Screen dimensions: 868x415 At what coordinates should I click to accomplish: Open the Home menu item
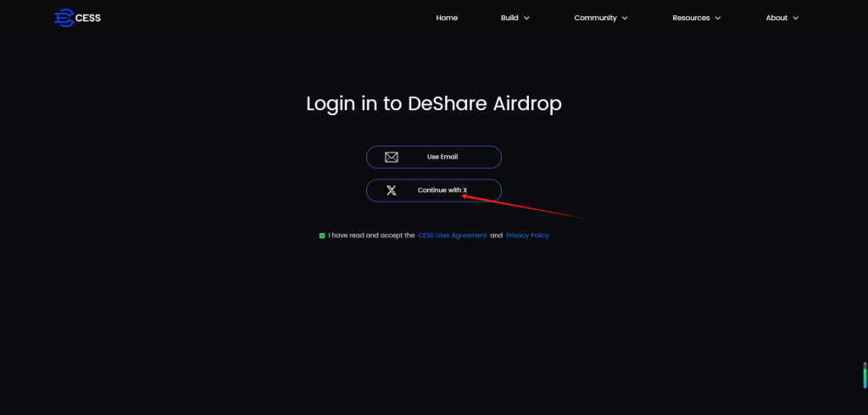click(447, 18)
